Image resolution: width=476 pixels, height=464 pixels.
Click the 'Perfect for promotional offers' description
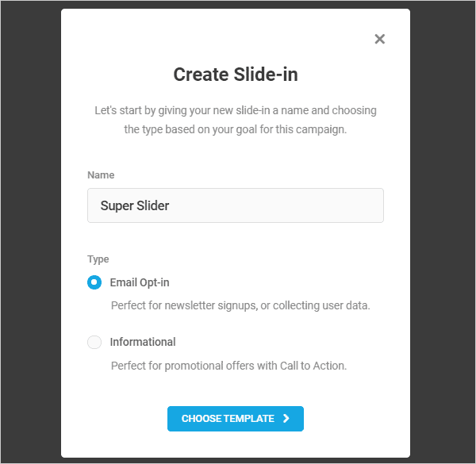(x=229, y=366)
